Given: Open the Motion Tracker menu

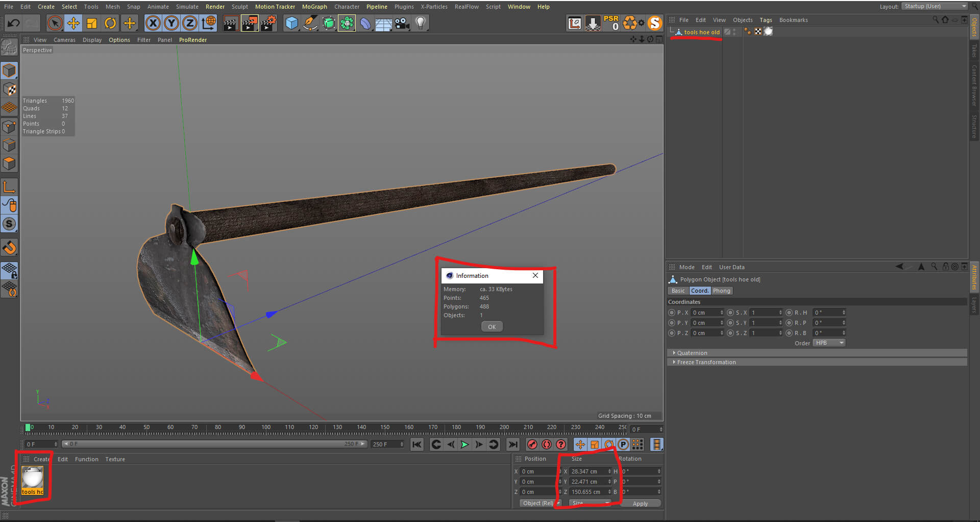Looking at the screenshot, I should pos(275,7).
